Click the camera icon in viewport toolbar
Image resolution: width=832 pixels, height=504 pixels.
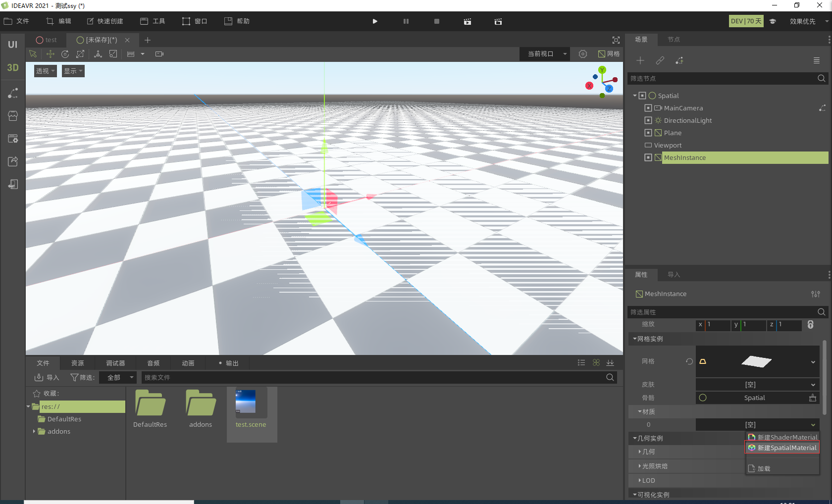click(159, 54)
